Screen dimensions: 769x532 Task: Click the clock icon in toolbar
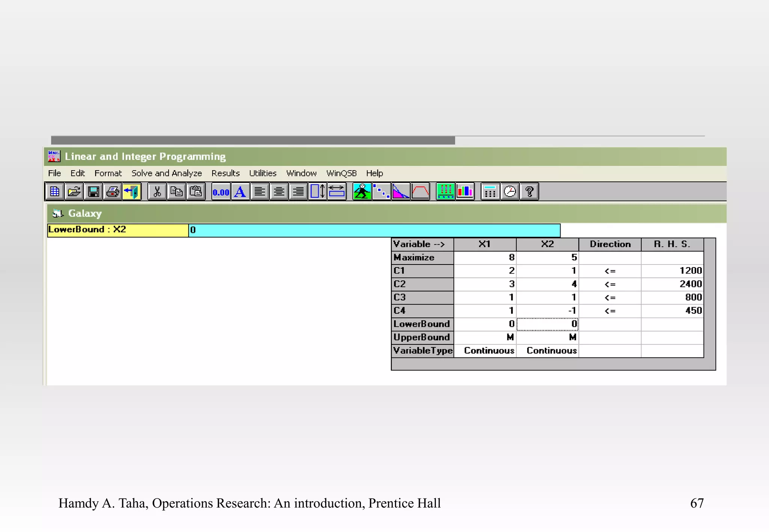(510, 192)
